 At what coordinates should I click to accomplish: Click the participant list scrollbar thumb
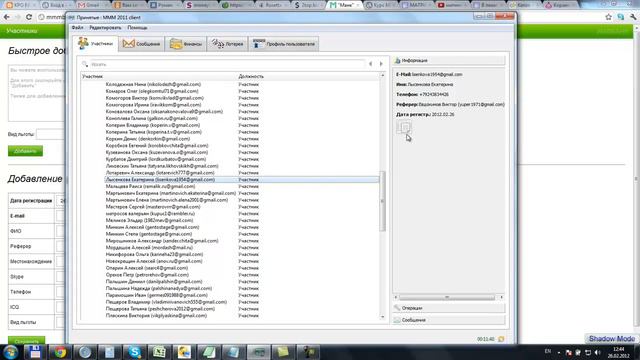(x=382, y=201)
